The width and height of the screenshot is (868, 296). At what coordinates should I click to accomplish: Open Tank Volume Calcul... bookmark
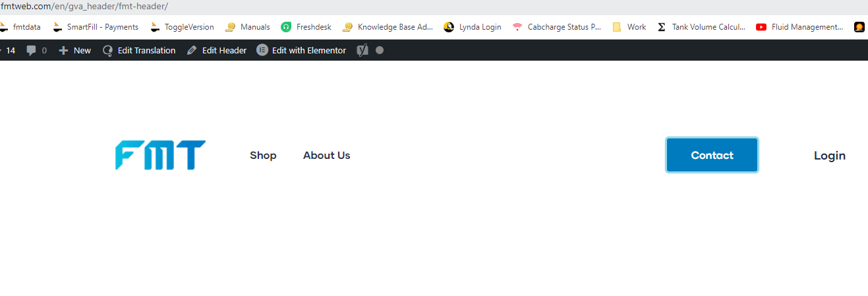click(x=701, y=27)
